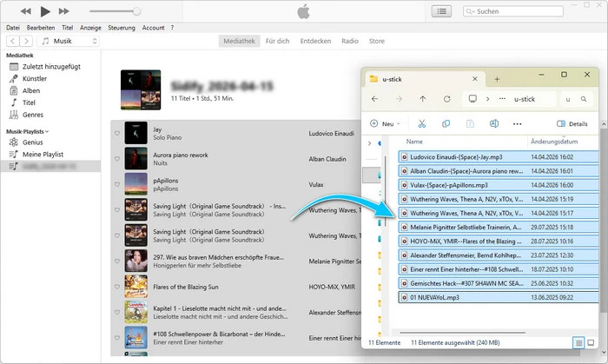
Task: Click Explorer forward arrow
Action: point(399,99)
